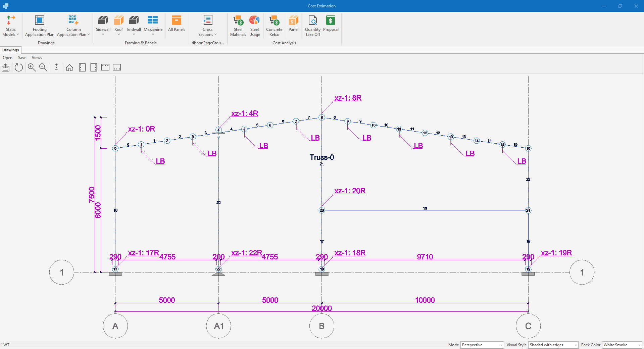Image resolution: width=644 pixels, height=349 pixels.
Task: Expand the Mezzanine dropdown arrow
Action: click(x=153, y=34)
